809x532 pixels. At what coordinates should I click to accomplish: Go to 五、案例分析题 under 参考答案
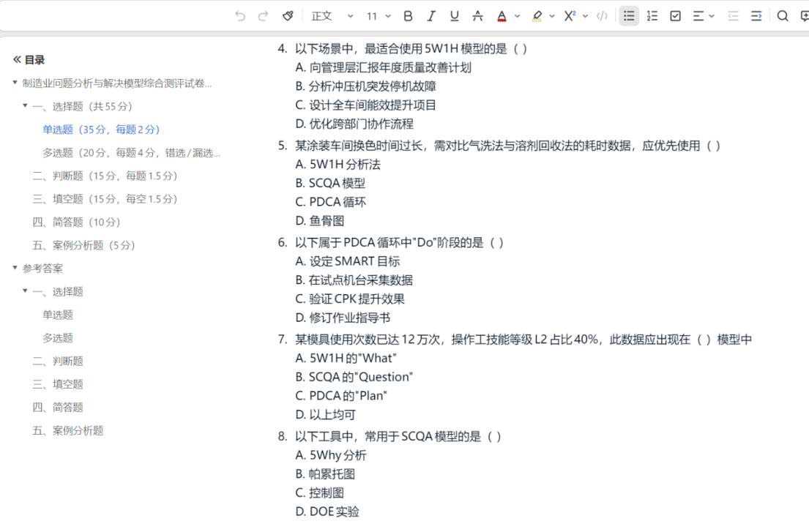pos(67,431)
